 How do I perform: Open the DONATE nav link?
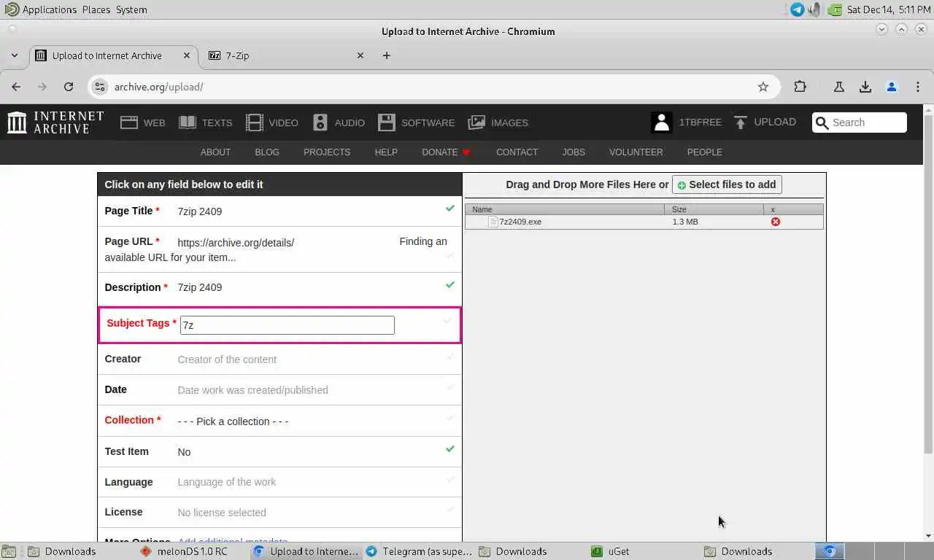coord(446,152)
